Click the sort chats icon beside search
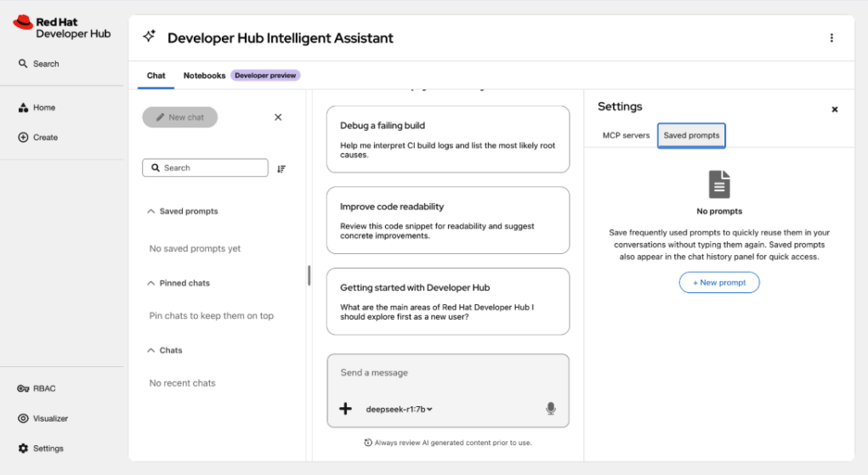The image size is (868, 475). point(281,169)
